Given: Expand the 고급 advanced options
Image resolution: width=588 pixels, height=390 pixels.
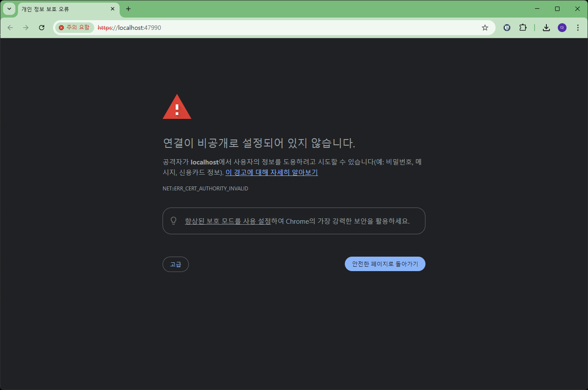Looking at the screenshot, I should click(176, 264).
